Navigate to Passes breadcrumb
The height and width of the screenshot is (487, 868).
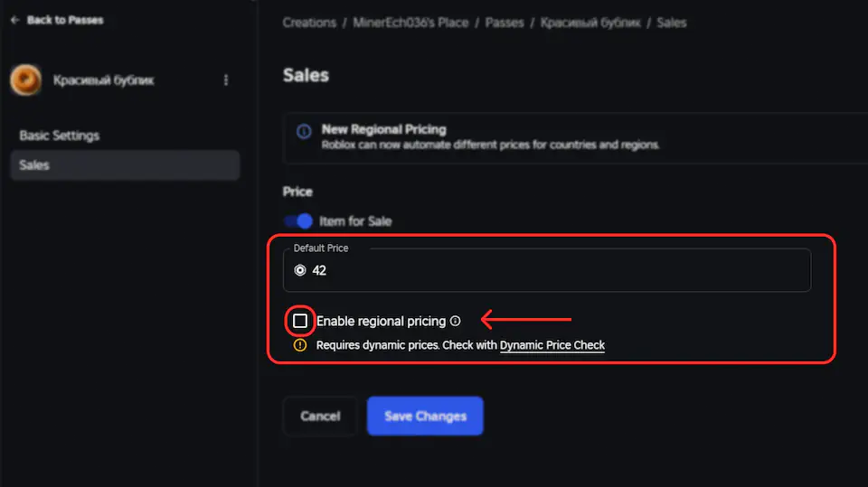click(505, 23)
